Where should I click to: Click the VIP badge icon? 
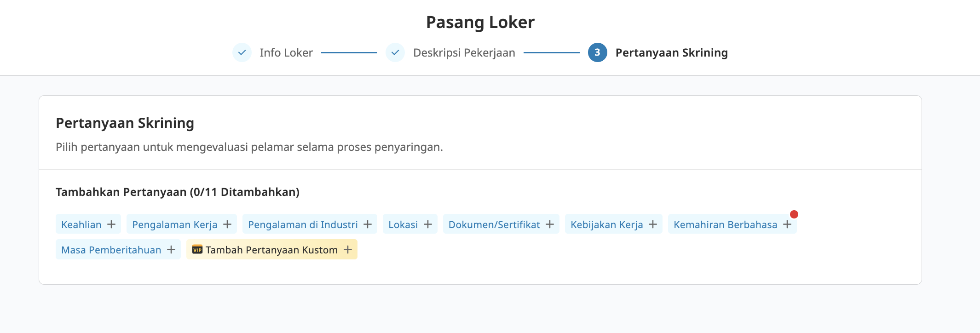click(197, 250)
